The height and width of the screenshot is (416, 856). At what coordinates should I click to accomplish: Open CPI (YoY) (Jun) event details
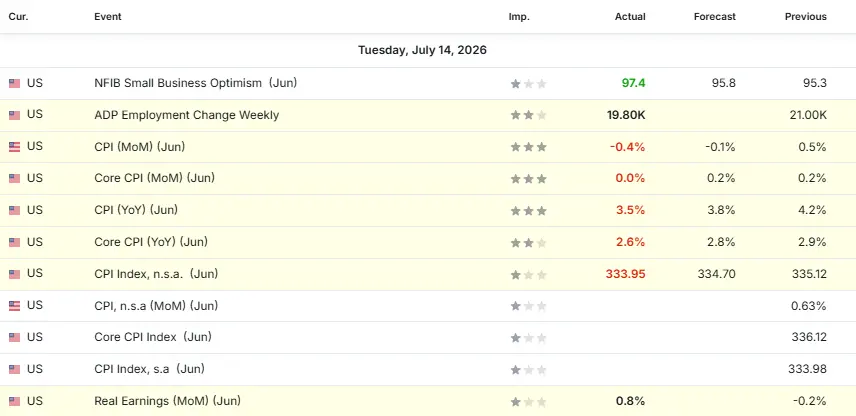coord(136,210)
